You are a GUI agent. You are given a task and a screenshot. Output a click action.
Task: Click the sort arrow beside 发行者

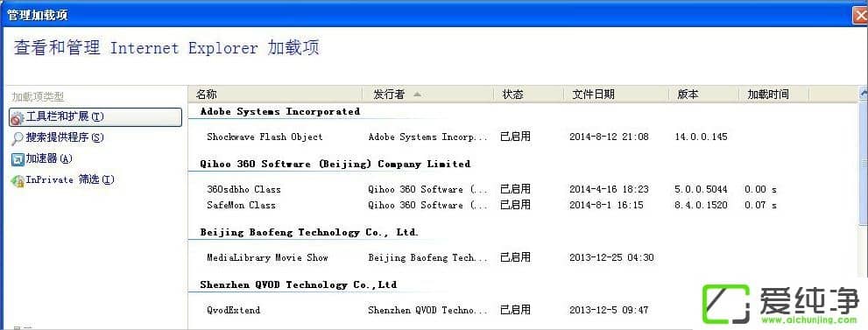click(x=417, y=95)
